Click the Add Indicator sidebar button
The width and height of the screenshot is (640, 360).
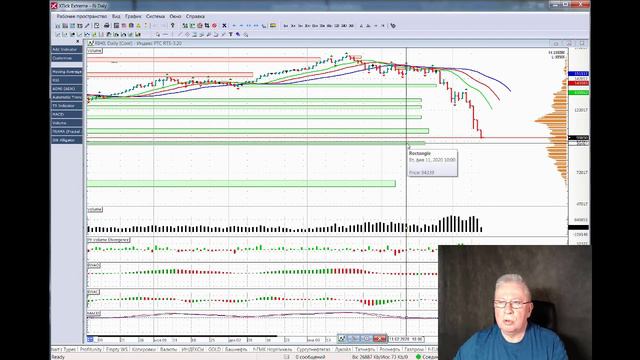pyautogui.click(x=67, y=49)
